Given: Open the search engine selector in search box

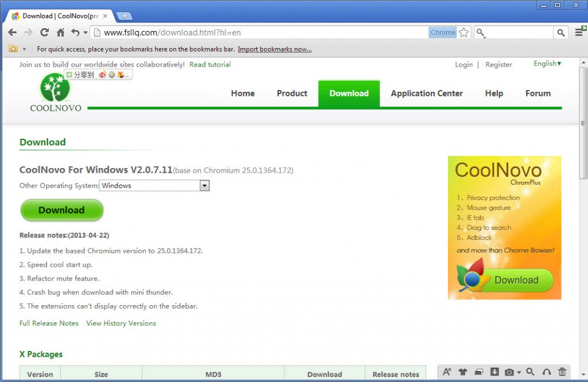Looking at the screenshot, I should coord(481,33).
